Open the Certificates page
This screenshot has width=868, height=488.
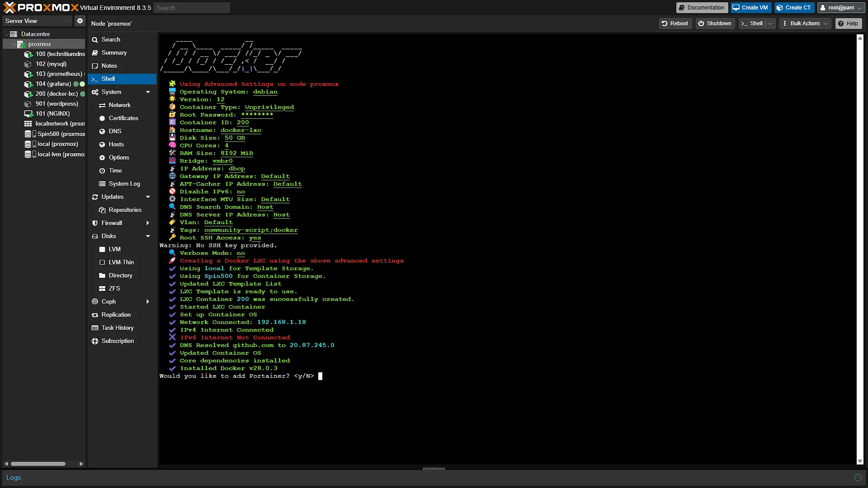click(x=122, y=118)
